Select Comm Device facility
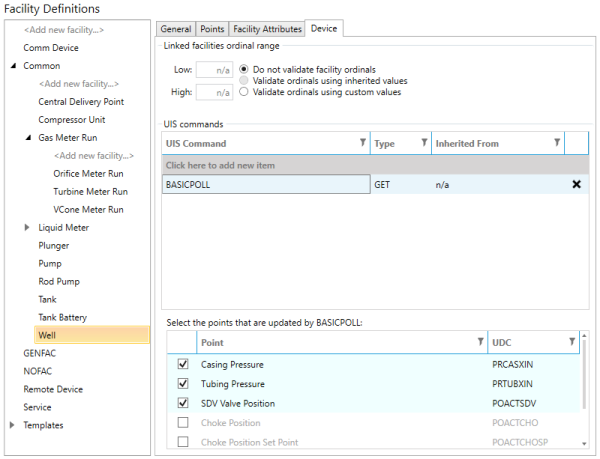The width and height of the screenshot is (600, 459). coord(51,48)
